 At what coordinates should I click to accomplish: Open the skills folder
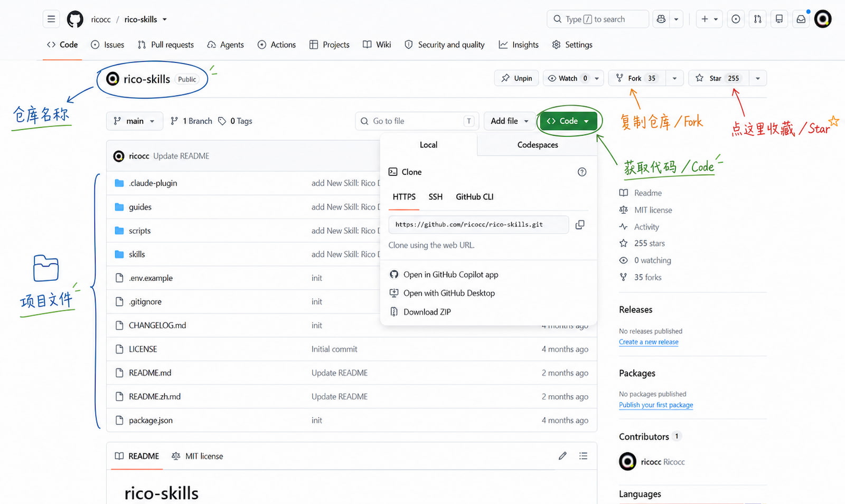pyautogui.click(x=137, y=254)
